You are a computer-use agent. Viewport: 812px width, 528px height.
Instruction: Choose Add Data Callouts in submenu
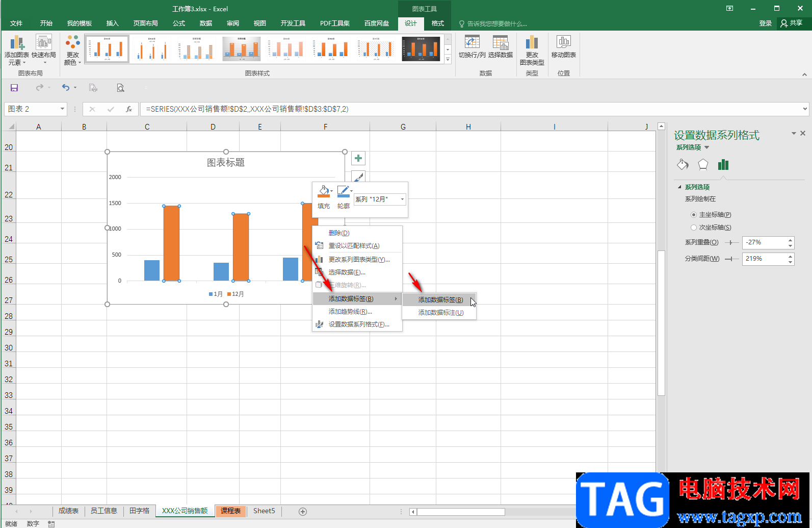tap(439, 313)
